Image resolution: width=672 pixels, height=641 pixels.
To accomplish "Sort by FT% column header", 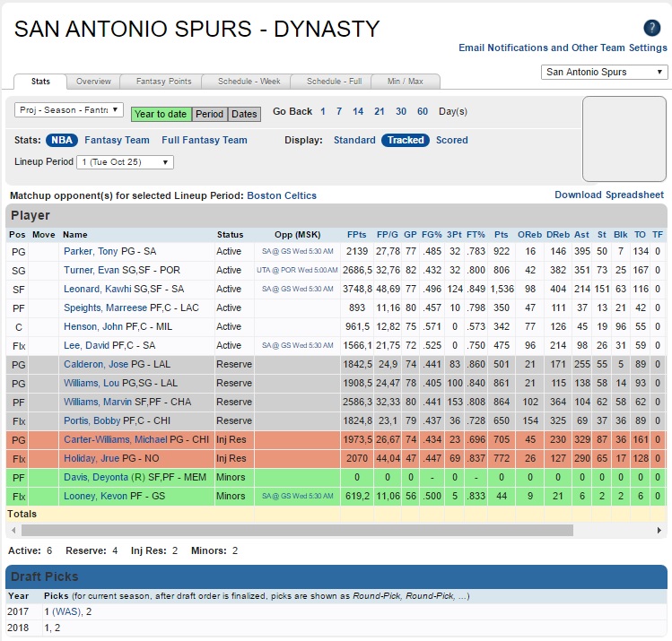I will 476,235.
